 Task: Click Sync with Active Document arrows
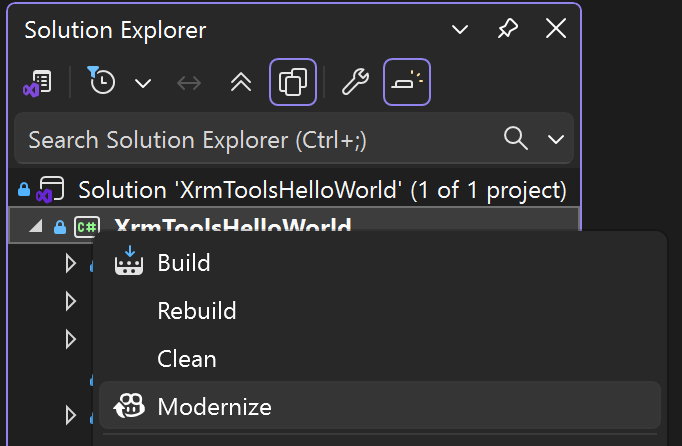[189, 83]
